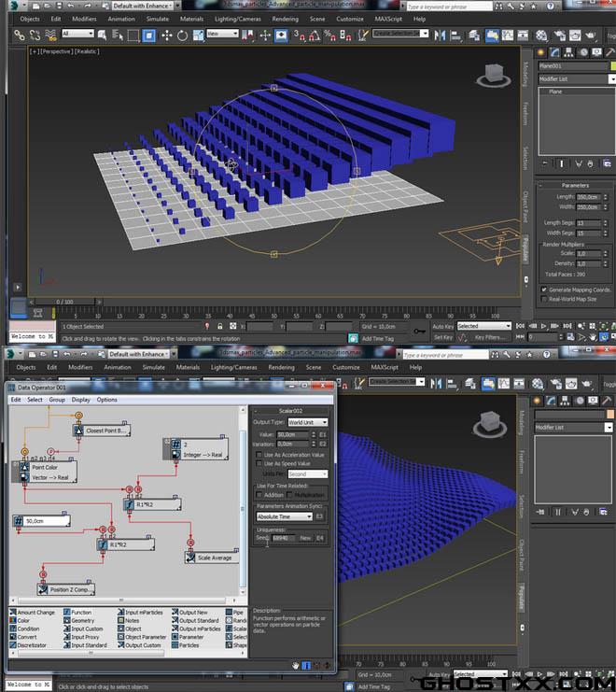Open the Options menu in Data Operator window
Viewport: 616px width, 692px height.
[106, 400]
